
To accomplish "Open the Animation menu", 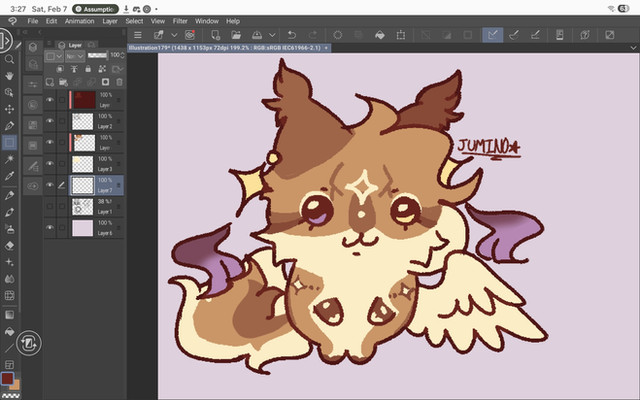I will [80, 21].
